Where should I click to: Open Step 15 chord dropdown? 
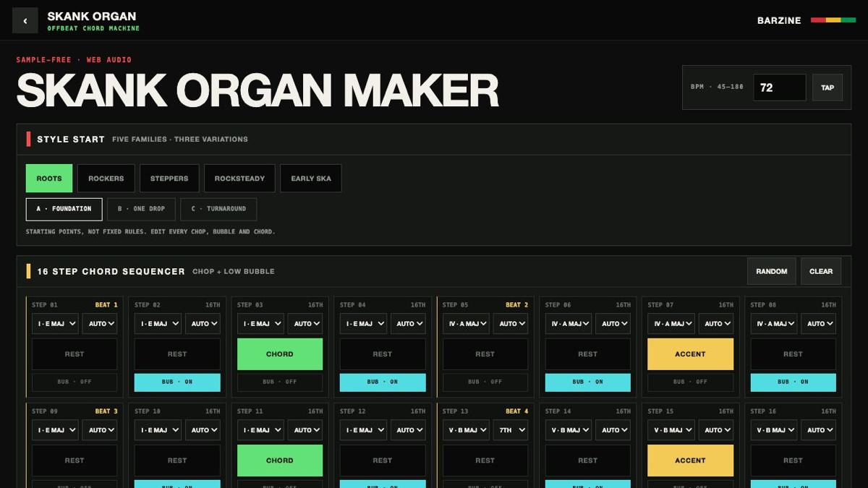[671, 430]
